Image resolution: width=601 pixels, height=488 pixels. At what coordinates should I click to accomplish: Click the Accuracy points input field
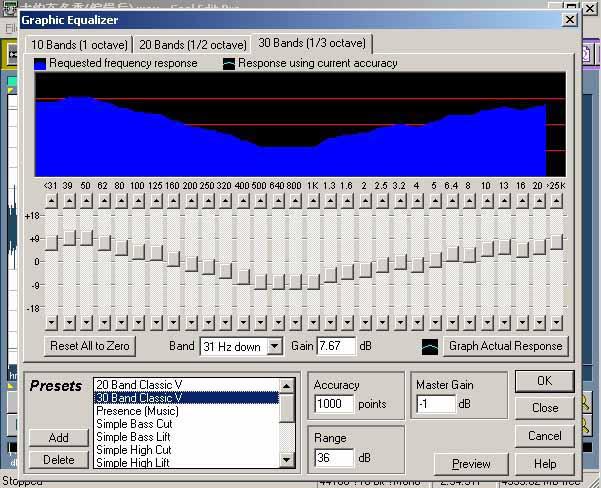point(334,404)
